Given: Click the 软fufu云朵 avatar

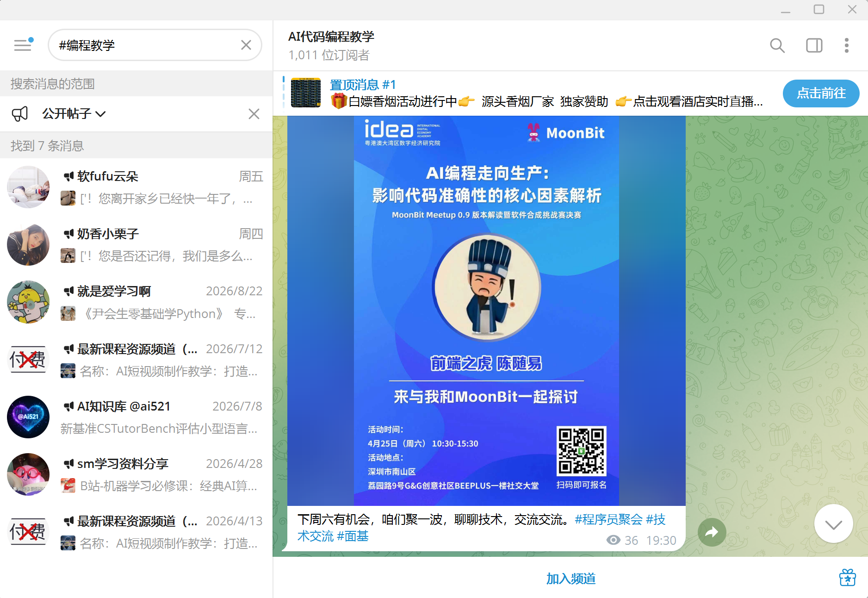Looking at the screenshot, I should pos(28,187).
